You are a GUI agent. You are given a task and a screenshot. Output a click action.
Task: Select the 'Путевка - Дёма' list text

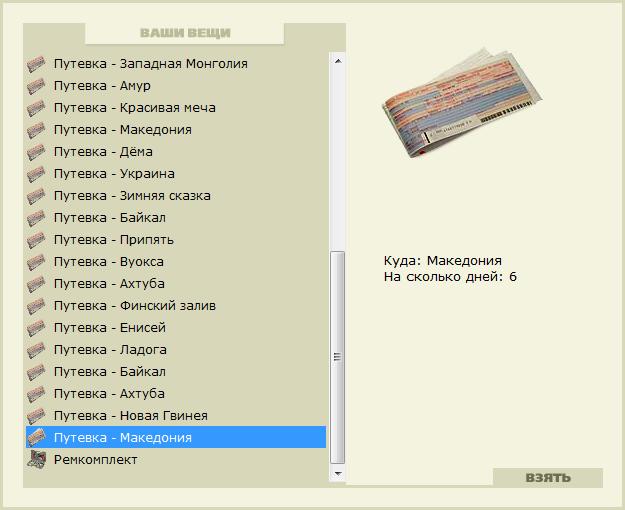pos(103,152)
